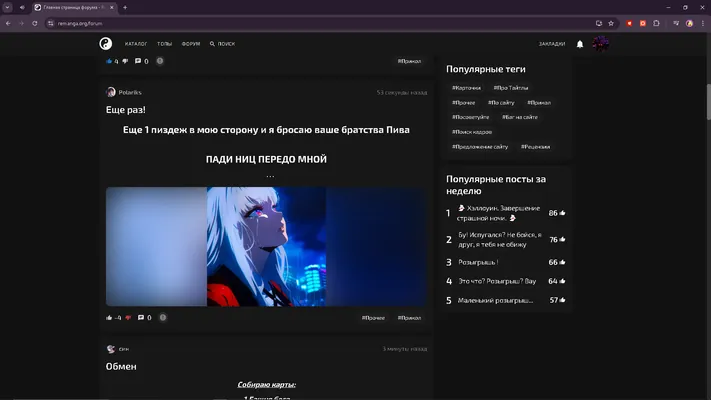The image size is (711, 400).
Task: Select #Прочее in popular tags panel
Action: [x=463, y=103]
